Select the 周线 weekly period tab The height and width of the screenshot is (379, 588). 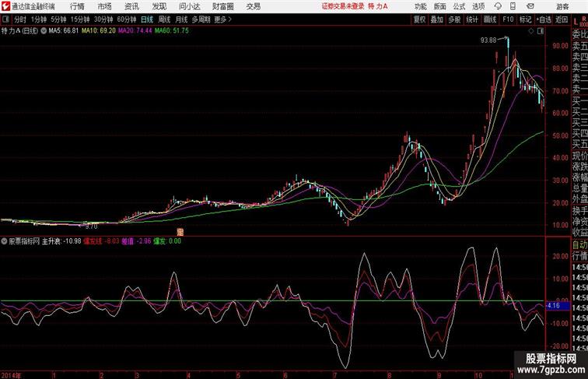click(164, 19)
